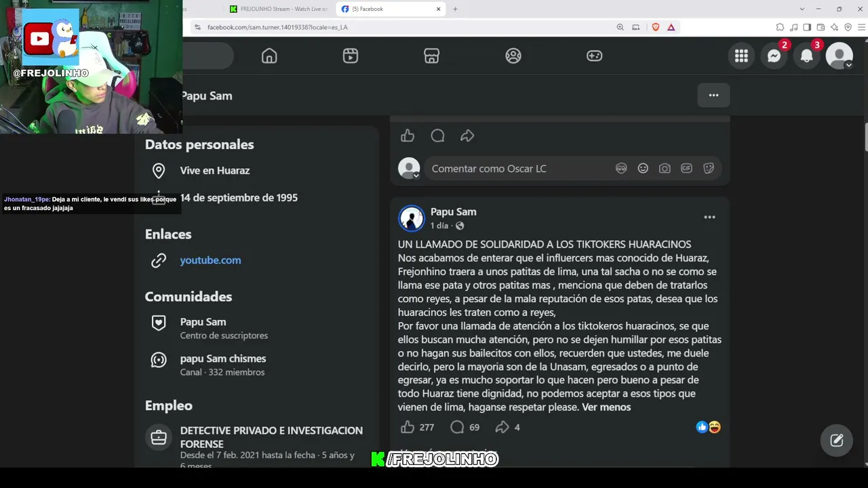
Task: Open the Facebook apps grid menu
Action: (741, 56)
